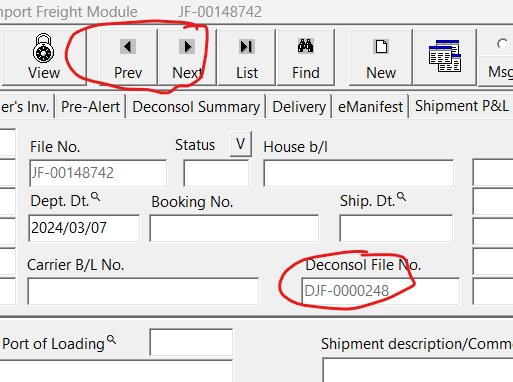
Task: Create a New record
Action: point(381,57)
